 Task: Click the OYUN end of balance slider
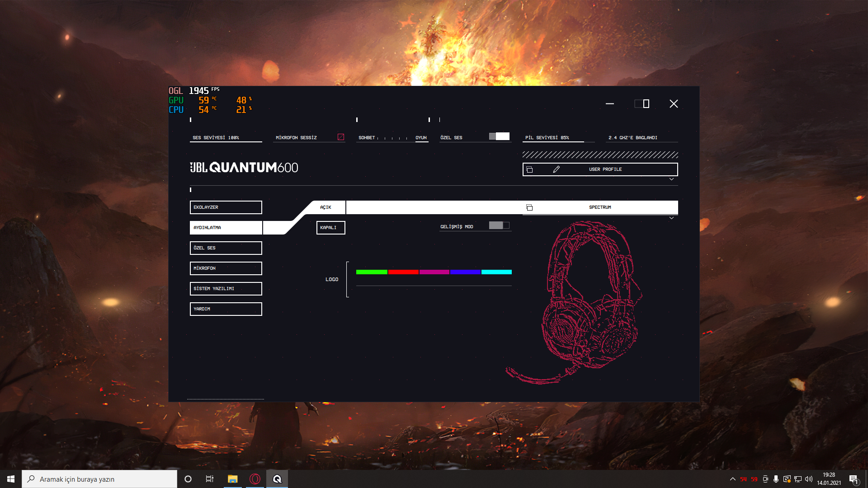coord(421,138)
